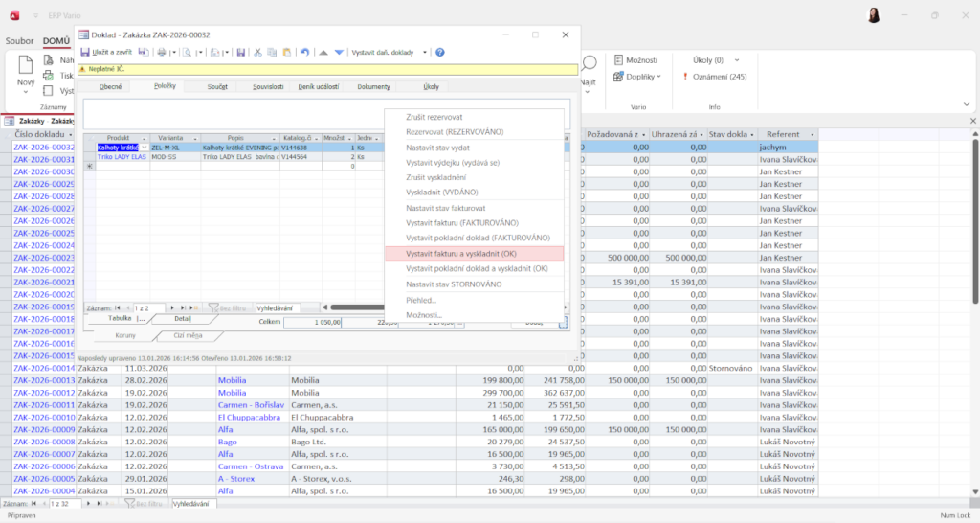Click the printer icon in document toolbar
Screen dimensions: 980x523
162,52
